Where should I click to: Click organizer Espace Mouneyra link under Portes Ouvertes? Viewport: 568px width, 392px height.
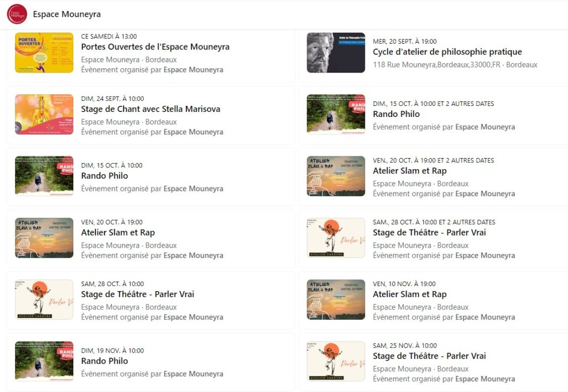(x=194, y=70)
